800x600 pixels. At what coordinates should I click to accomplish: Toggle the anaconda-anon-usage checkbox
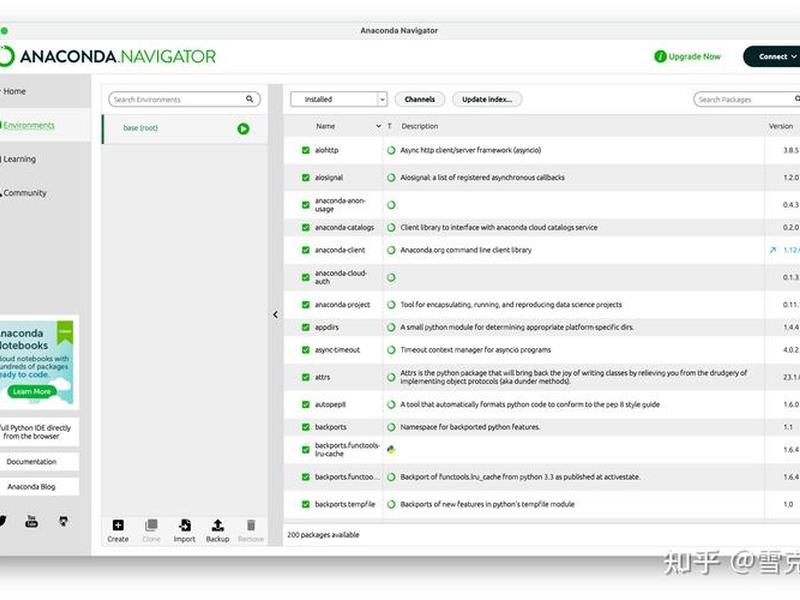[x=306, y=205]
